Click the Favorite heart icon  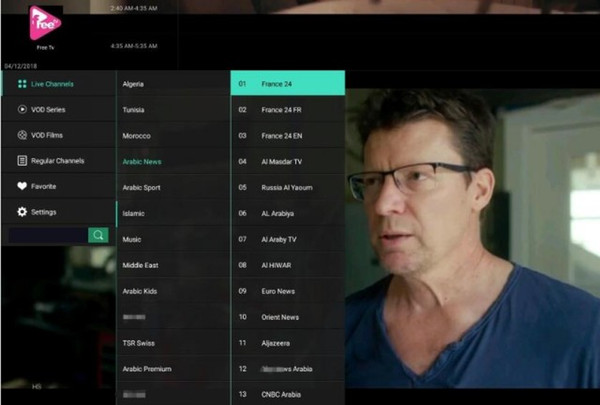[x=22, y=186]
